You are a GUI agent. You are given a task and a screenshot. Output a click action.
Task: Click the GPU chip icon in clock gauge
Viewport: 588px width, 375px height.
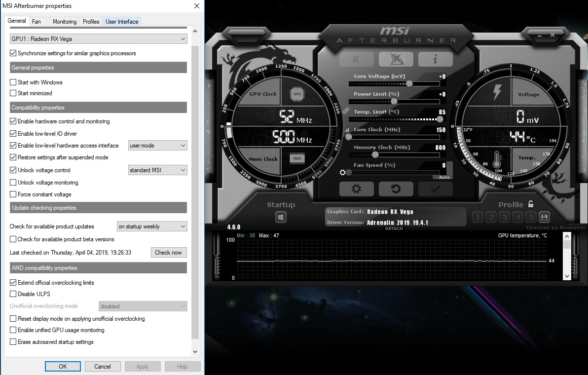pos(297,94)
